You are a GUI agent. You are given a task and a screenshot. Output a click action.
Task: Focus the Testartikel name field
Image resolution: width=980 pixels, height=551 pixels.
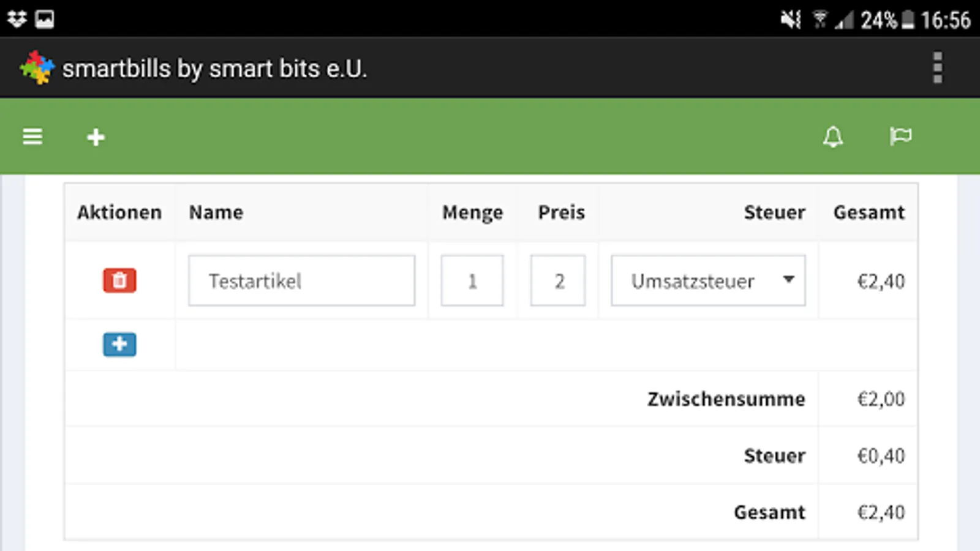click(301, 281)
